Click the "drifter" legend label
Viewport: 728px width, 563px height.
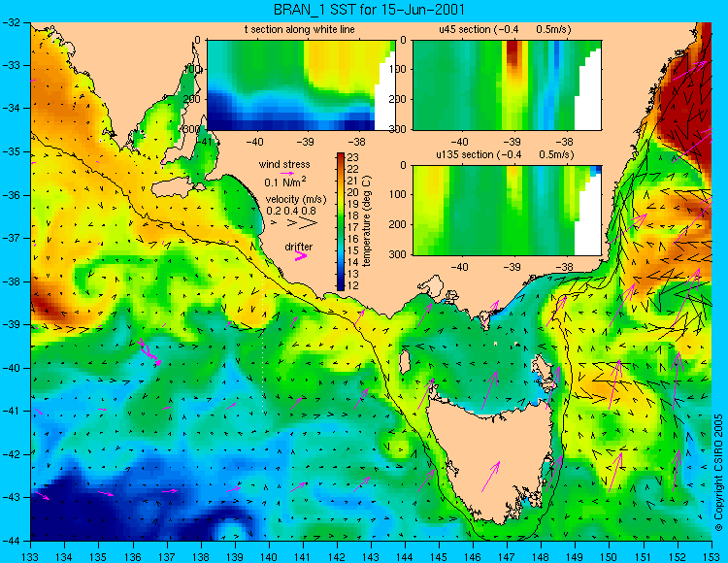tap(299, 247)
